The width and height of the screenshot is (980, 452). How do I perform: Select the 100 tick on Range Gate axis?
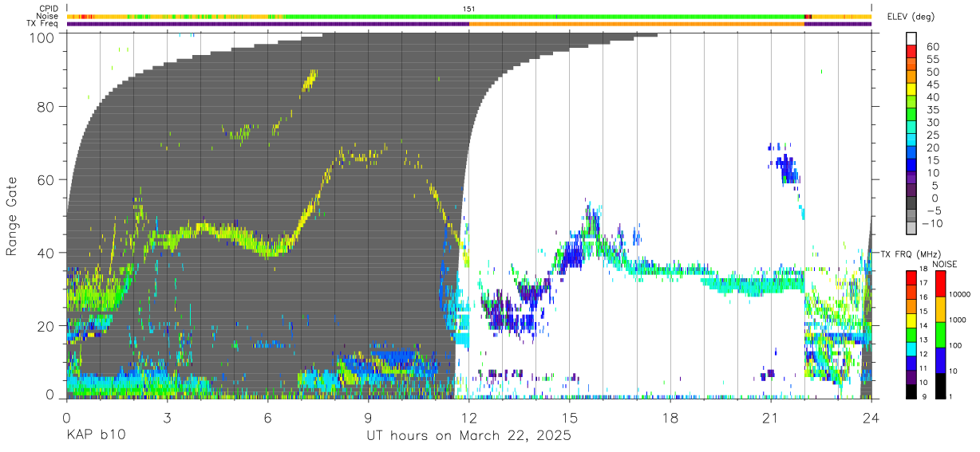(x=43, y=37)
